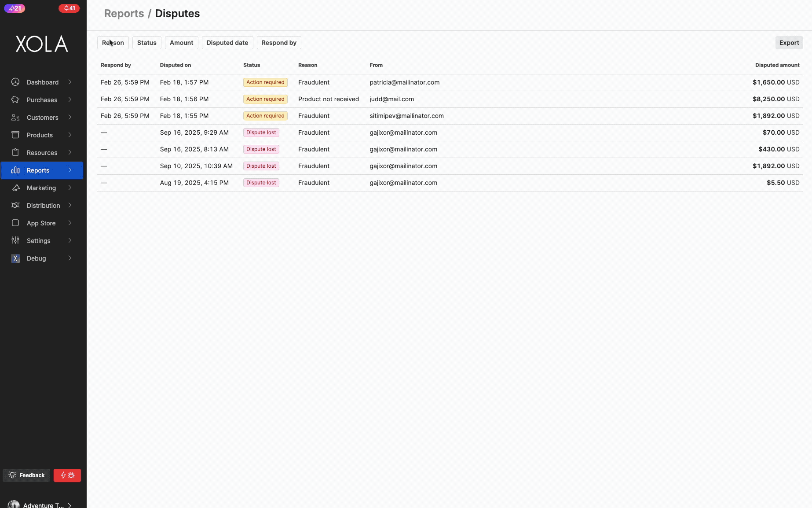Open Settings via sliders icon
This screenshot has width=812, height=508.
(15, 240)
